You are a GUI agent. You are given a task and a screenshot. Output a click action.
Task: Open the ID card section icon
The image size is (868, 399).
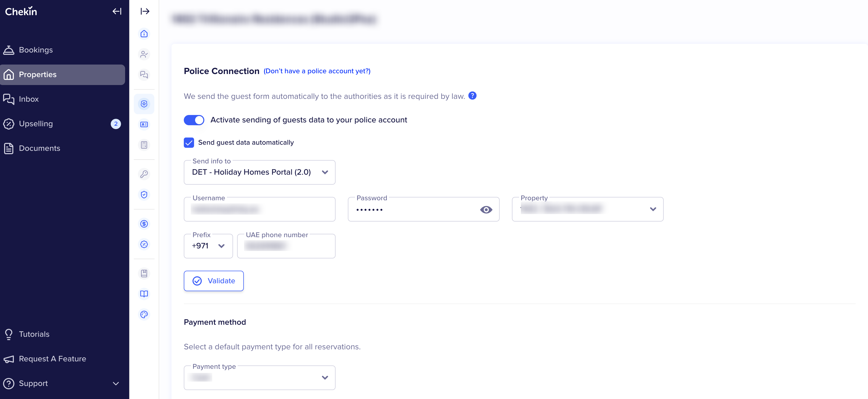[144, 124]
